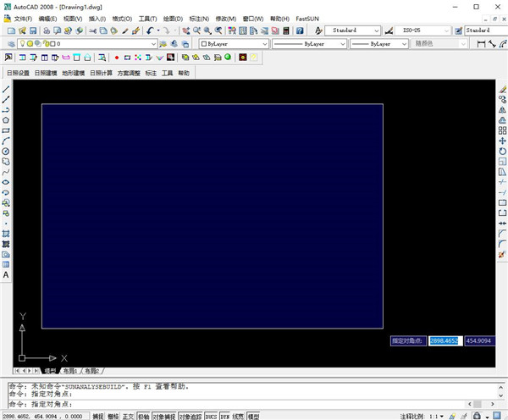Open the Layer Properties Manager icon
508x420 pixels.
[x=11, y=44]
